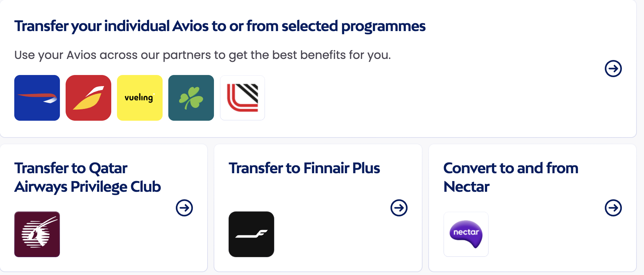The width and height of the screenshot is (644, 275).
Task: Click the British Airways speedmarque logo
Action: pos(37,98)
